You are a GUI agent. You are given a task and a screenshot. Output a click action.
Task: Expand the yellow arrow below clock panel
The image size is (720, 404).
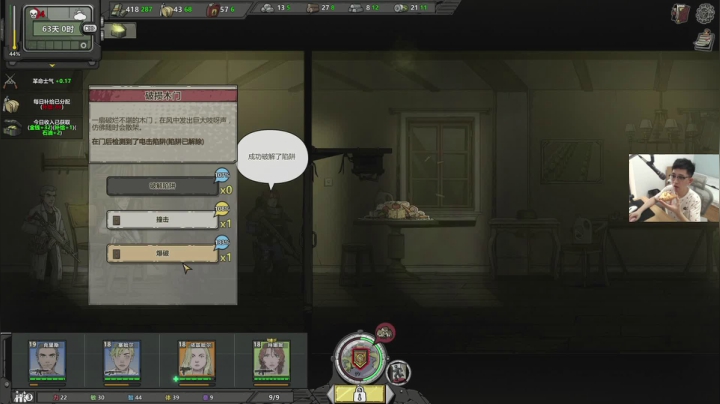52,66
